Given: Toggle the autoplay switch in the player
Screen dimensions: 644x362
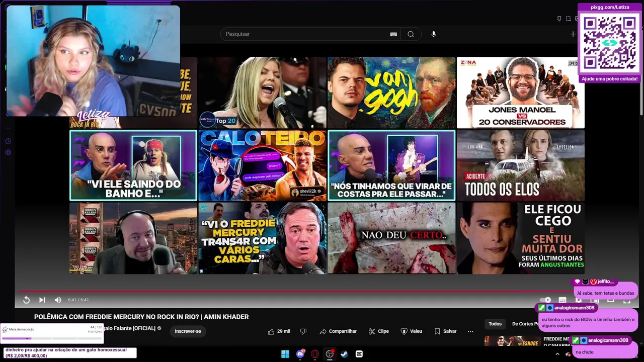Looking at the screenshot, I should point(546,300).
